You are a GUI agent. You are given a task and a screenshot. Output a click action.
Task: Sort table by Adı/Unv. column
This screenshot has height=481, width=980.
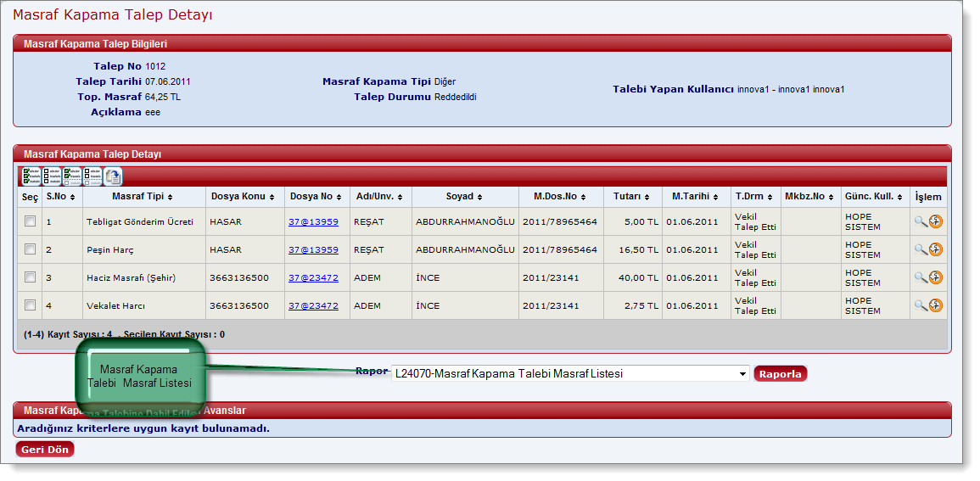point(378,197)
